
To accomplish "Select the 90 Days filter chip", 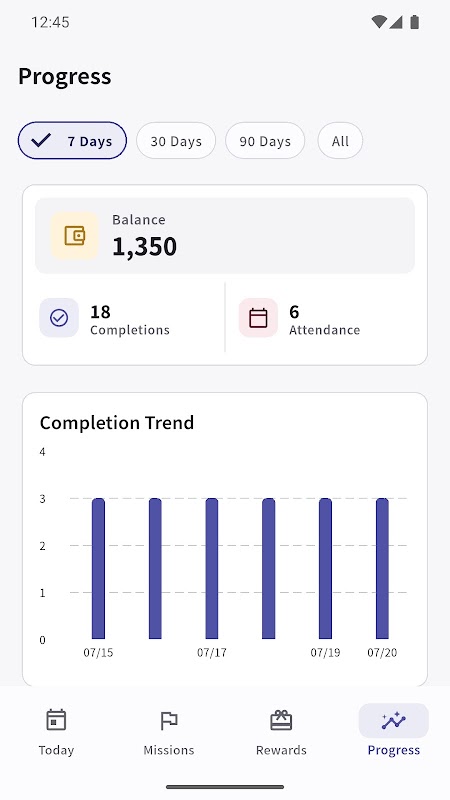I will tap(265, 140).
